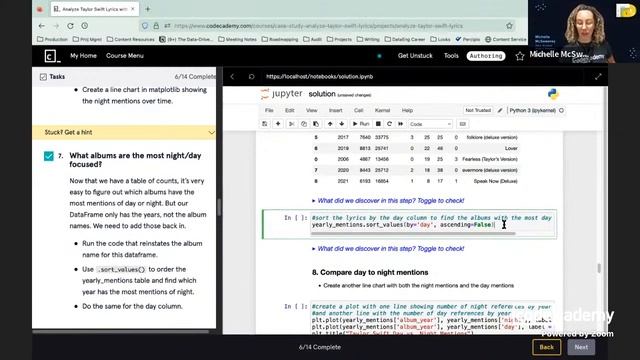Click the padlock site info icon
The width and height of the screenshot is (640, 360).
(156, 26)
